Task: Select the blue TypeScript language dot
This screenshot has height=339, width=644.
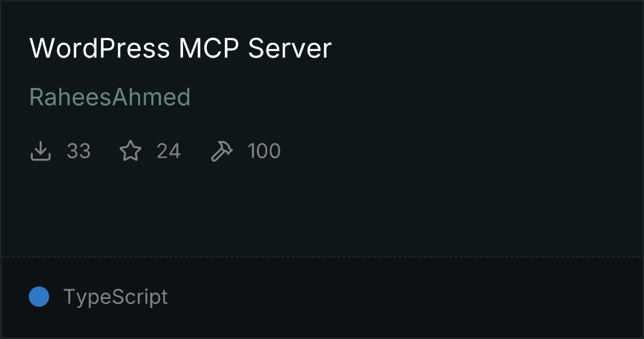Action: (39, 297)
